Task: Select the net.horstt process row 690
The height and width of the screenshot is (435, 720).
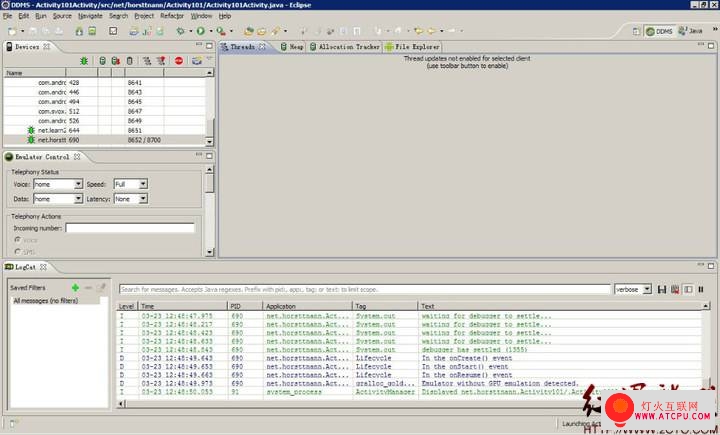Action: [x=105, y=140]
